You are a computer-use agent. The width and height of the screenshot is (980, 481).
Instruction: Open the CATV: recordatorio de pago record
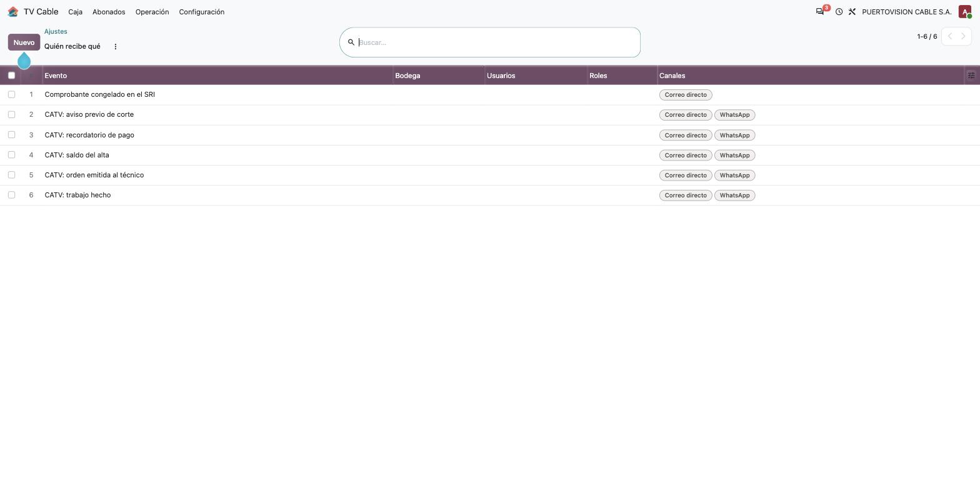(89, 135)
